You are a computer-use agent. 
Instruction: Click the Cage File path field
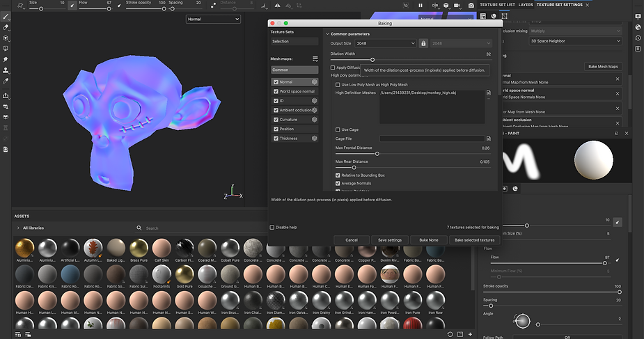[432, 139]
